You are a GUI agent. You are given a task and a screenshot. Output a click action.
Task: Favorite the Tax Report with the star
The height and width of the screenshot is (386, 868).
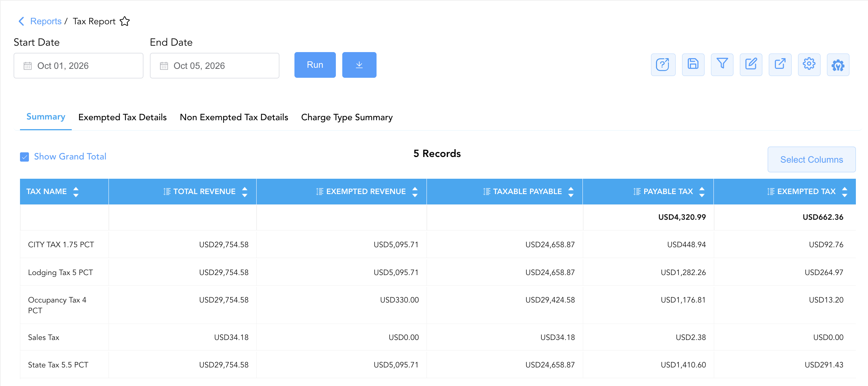pyautogui.click(x=125, y=21)
